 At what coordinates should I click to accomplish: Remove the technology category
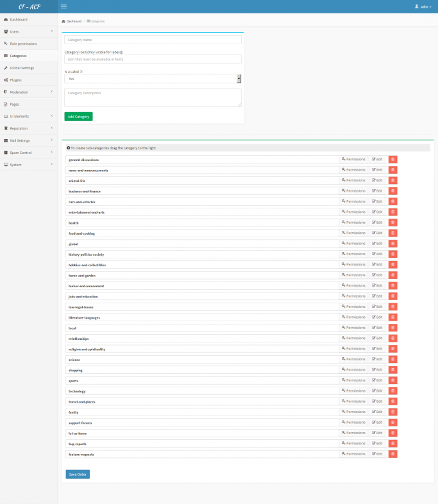click(392, 391)
